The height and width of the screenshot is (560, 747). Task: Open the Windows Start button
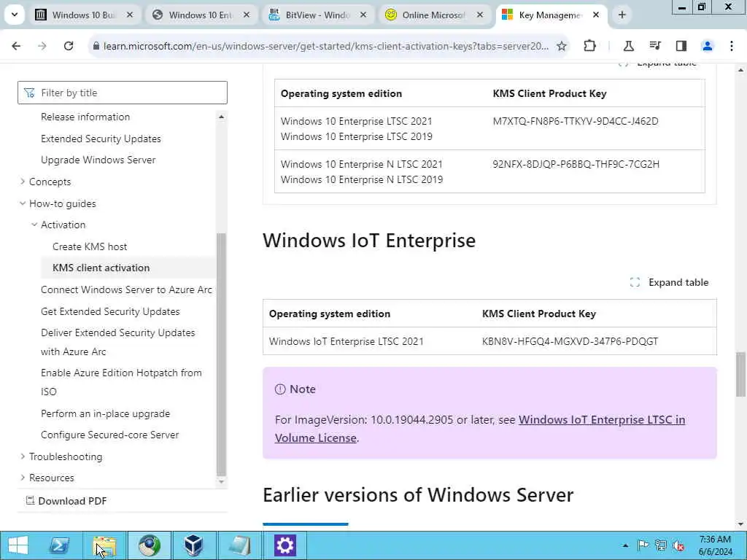pyautogui.click(x=18, y=545)
